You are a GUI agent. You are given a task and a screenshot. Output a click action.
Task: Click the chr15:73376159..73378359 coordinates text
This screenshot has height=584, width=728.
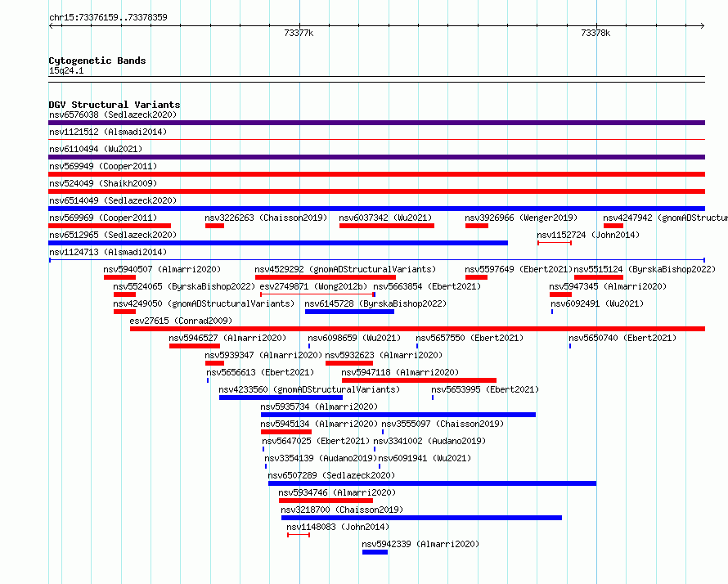tap(108, 18)
